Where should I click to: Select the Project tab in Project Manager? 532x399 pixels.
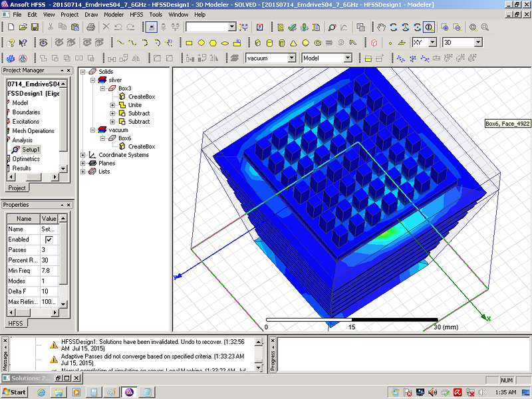16,188
